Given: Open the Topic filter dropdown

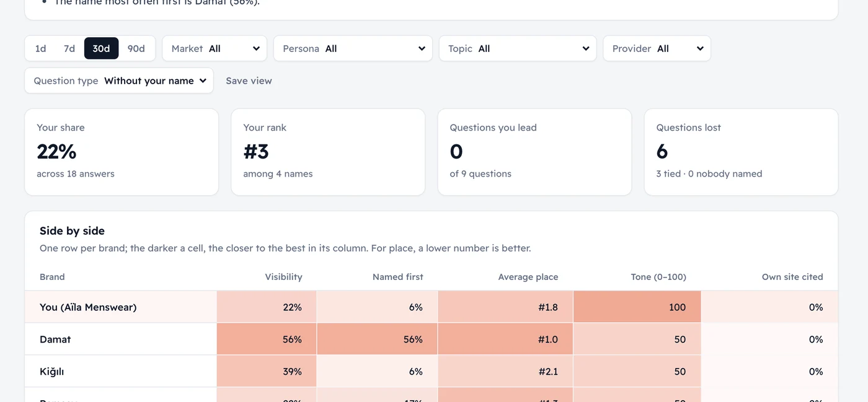Looking at the screenshot, I should click(x=518, y=48).
